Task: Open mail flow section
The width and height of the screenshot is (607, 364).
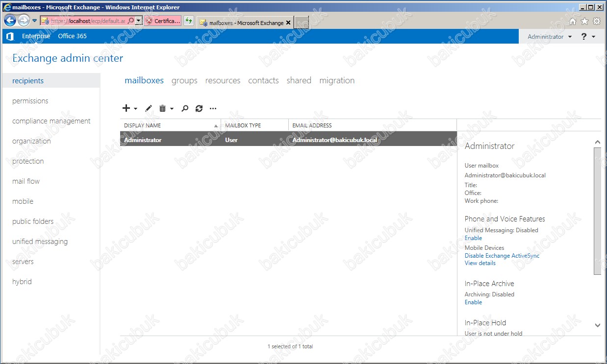Action: [x=26, y=181]
